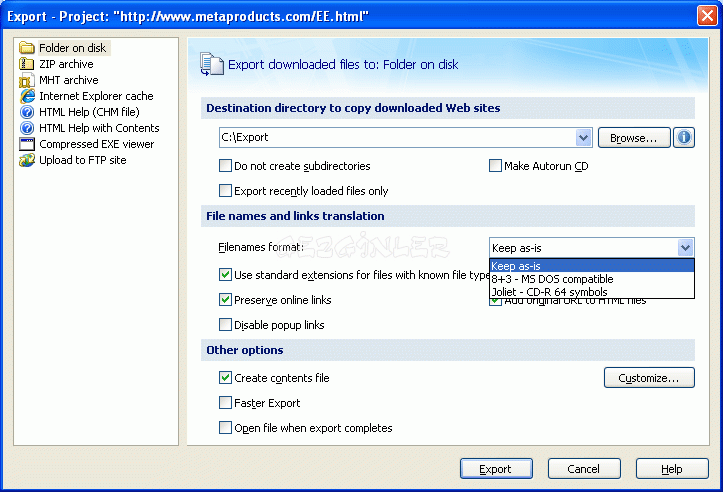
Task: Select the Folder on disk icon
Action: (x=27, y=48)
